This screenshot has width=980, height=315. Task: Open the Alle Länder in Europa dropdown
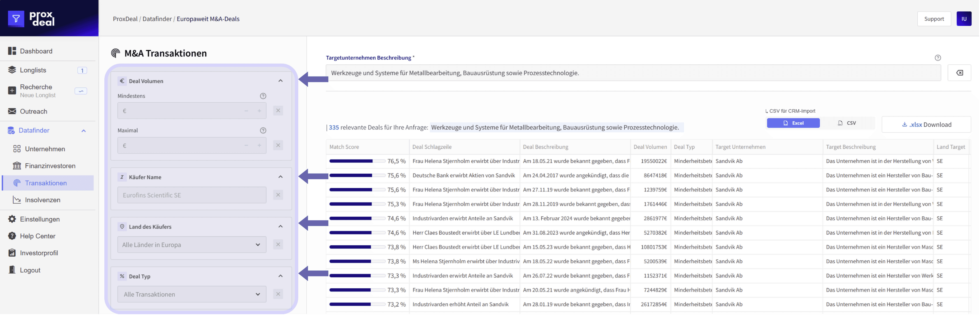(x=191, y=245)
